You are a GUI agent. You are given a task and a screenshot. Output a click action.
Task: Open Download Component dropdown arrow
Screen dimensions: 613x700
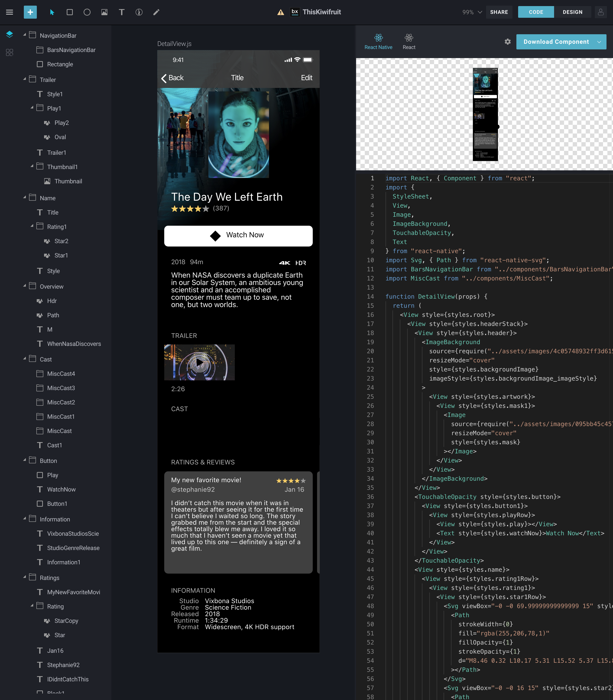point(599,42)
